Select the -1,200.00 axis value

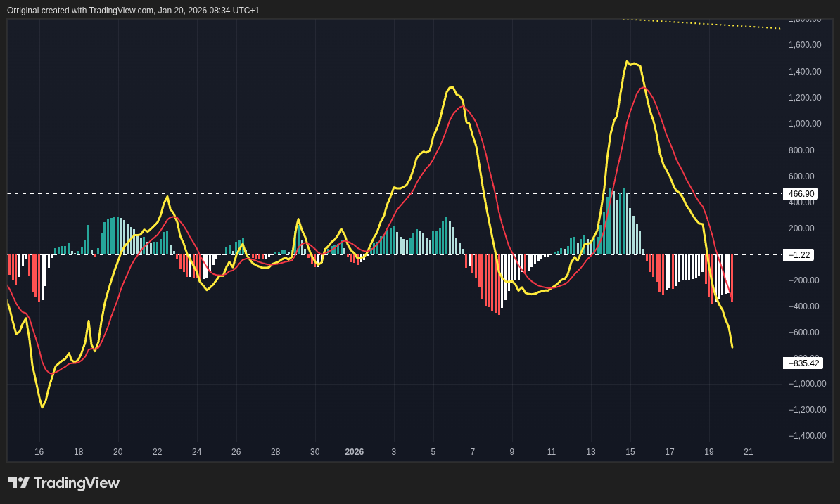(x=808, y=410)
